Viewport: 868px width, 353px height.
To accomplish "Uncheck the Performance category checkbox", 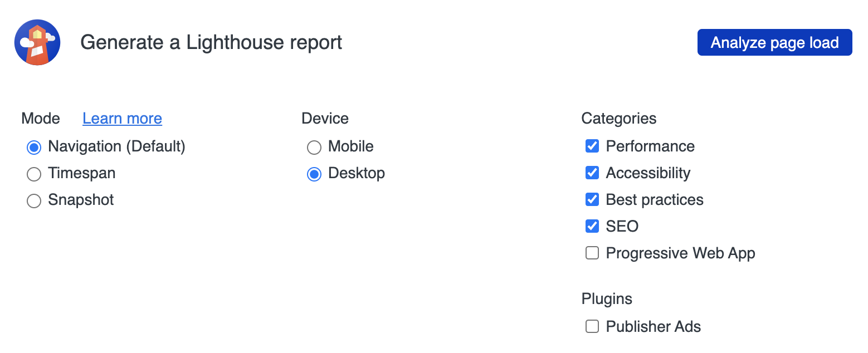I will (x=592, y=146).
